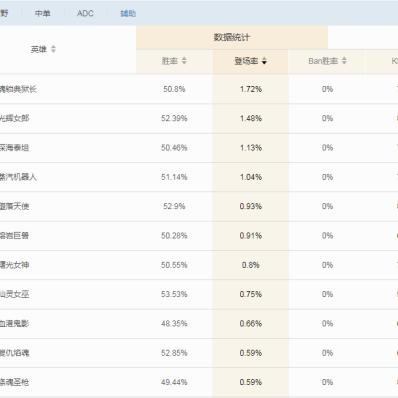Click Ban rate 0% in 熔岩巨兽 row
The image size is (398, 398).
click(x=327, y=236)
